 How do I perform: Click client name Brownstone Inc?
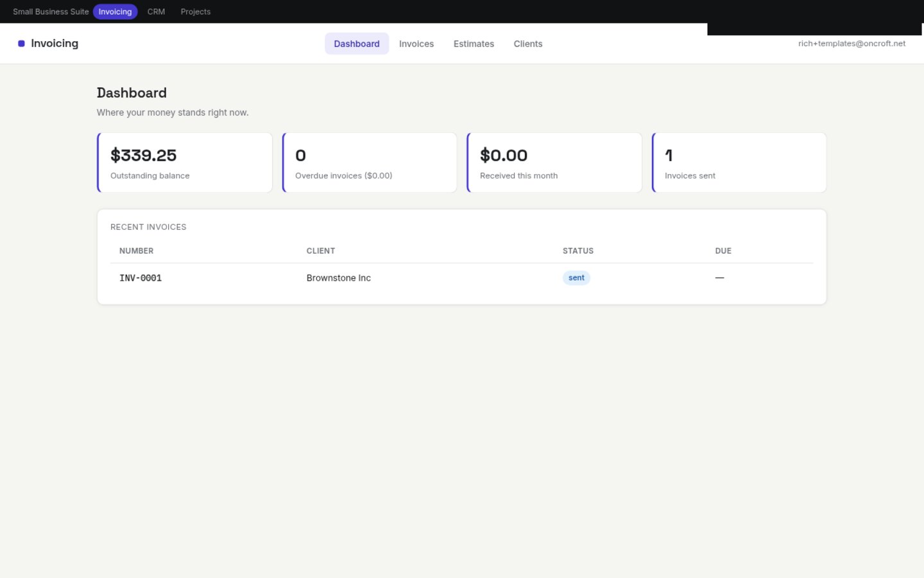(339, 278)
